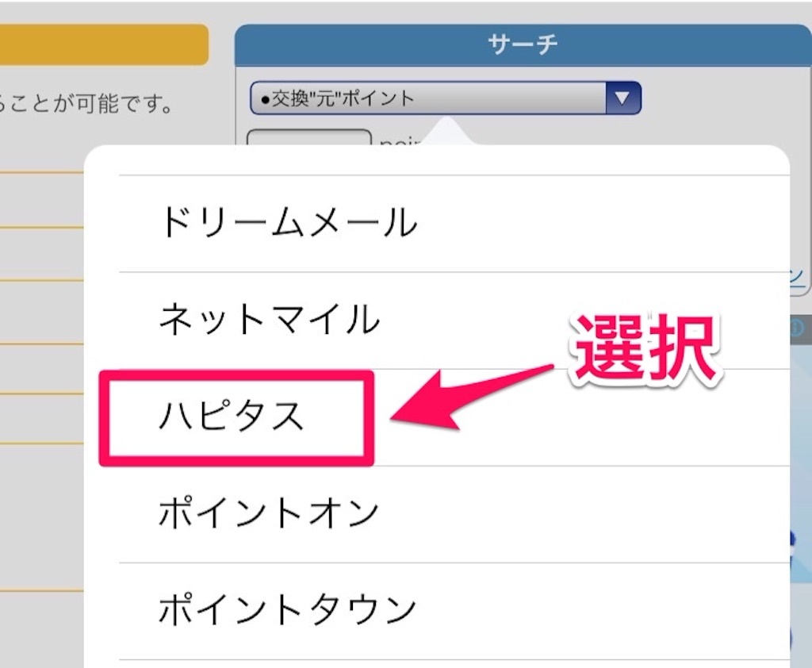Screen dimensions: 812x668
Task: Choose ネットマイル option
Action: click(x=454, y=321)
